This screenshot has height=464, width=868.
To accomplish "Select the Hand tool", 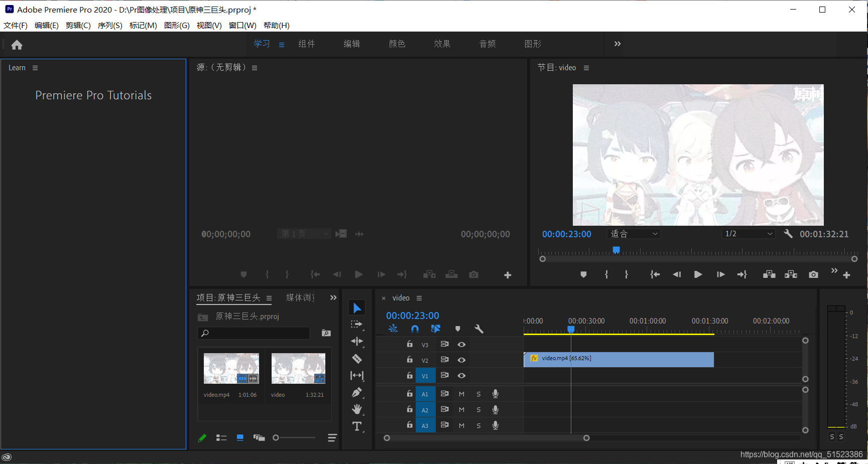I will point(357,409).
